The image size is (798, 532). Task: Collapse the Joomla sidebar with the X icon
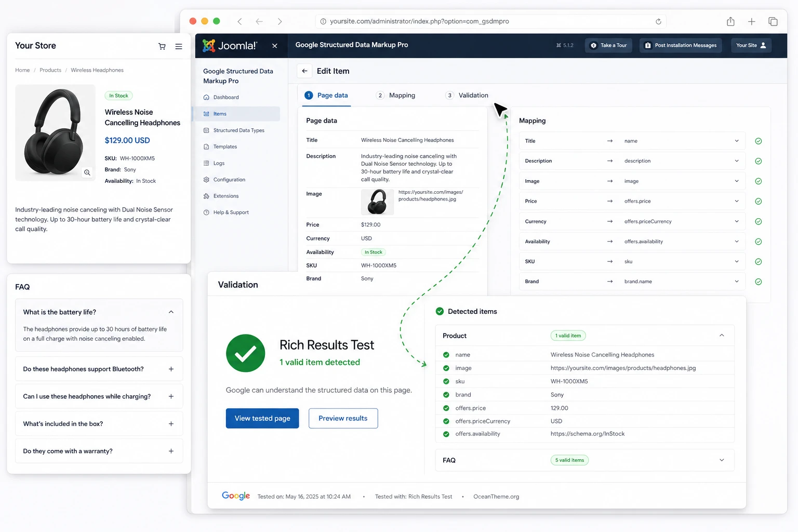pos(275,46)
